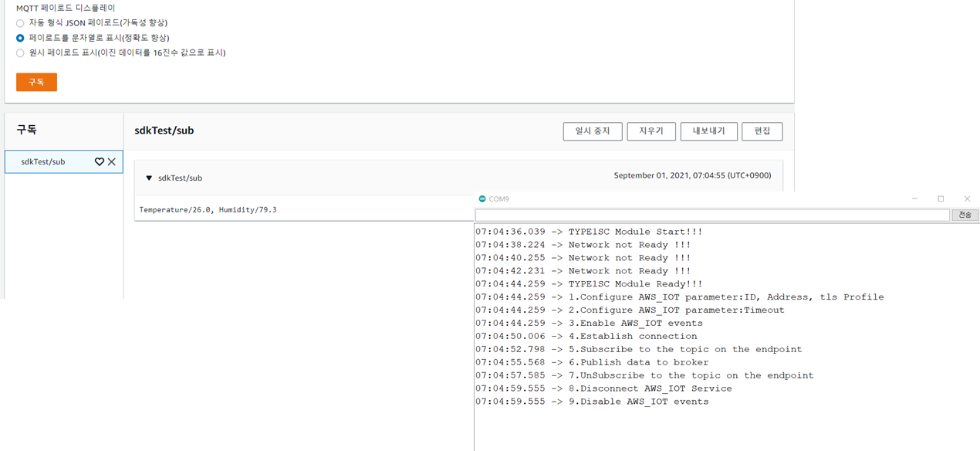Click the September 01, 2021 timestamp
Screen dimensions: 980x451
(692, 175)
